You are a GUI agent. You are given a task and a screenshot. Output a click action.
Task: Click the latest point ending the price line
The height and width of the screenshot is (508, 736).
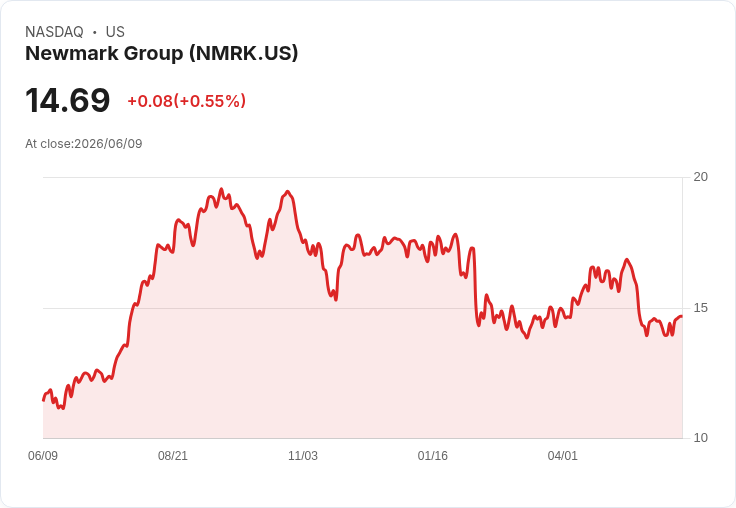coord(682,316)
